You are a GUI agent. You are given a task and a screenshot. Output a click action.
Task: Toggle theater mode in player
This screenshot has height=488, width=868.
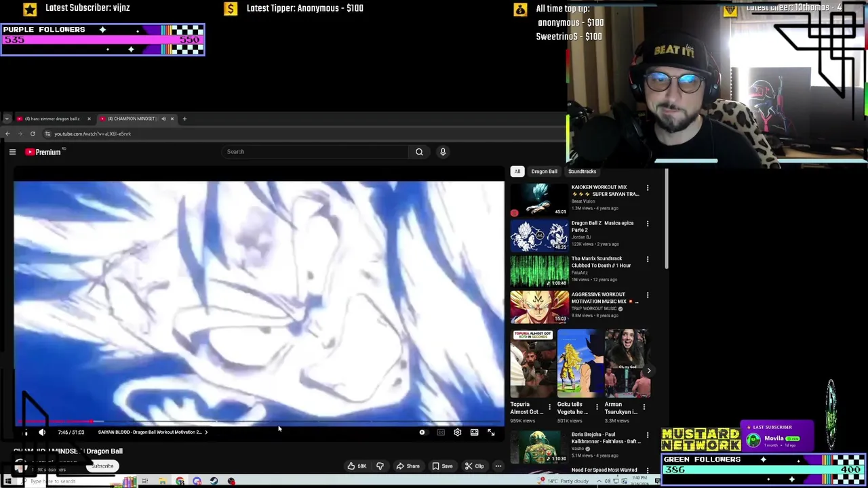click(475, 432)
